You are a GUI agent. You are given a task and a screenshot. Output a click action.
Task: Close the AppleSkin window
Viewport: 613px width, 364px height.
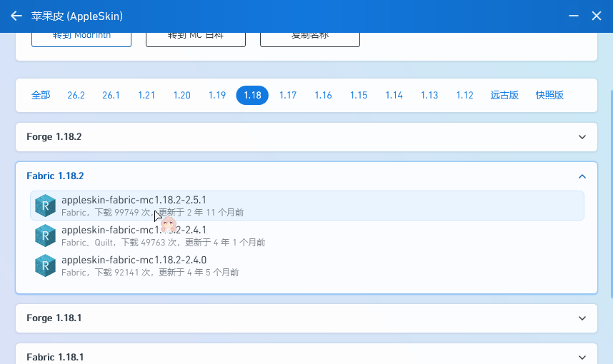point(596,16)
